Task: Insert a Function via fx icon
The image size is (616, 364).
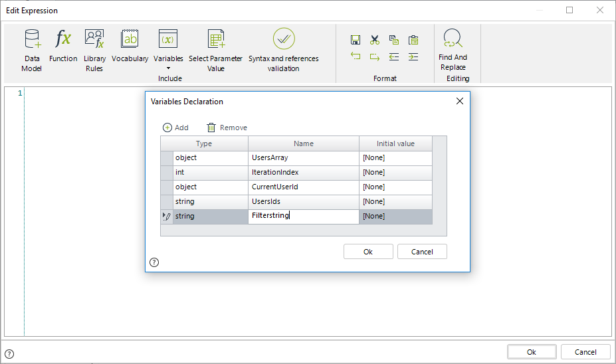Action: 63,46
